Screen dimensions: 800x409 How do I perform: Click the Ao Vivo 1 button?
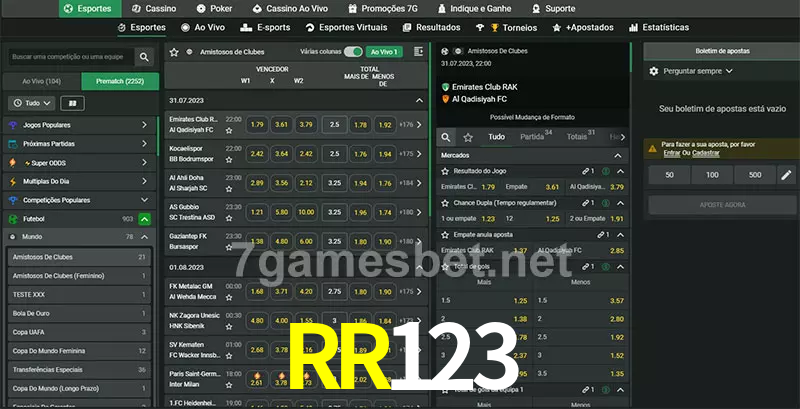click(x=384, y=52)
